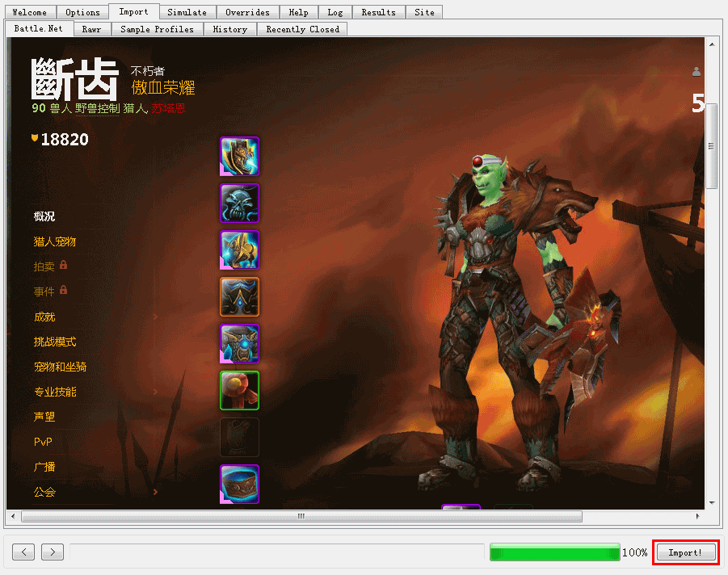Switch to the Overrides tab
The width and height of the screenshot is (728, 575).
pyautogui.click(x=247, y=12)
